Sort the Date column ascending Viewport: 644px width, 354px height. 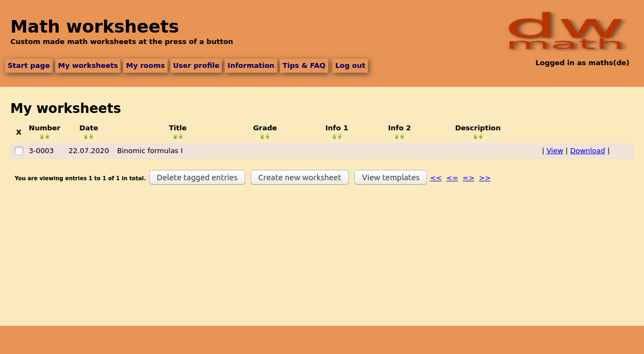coord(86,136)
